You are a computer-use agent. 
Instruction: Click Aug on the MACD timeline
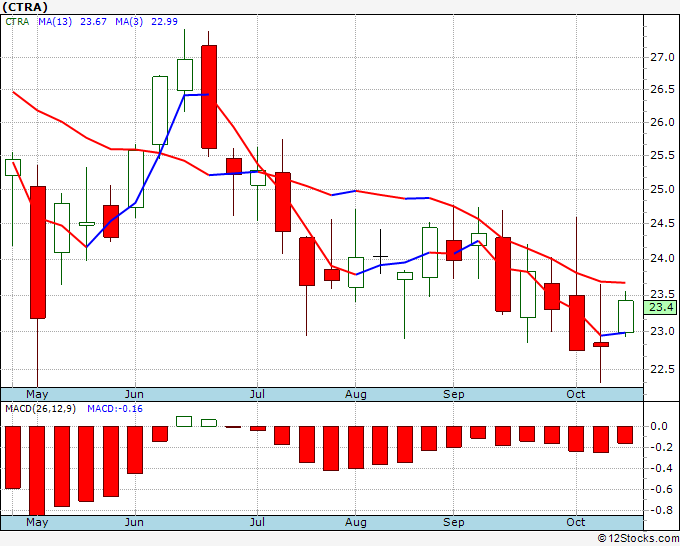[x=356, y=522]
